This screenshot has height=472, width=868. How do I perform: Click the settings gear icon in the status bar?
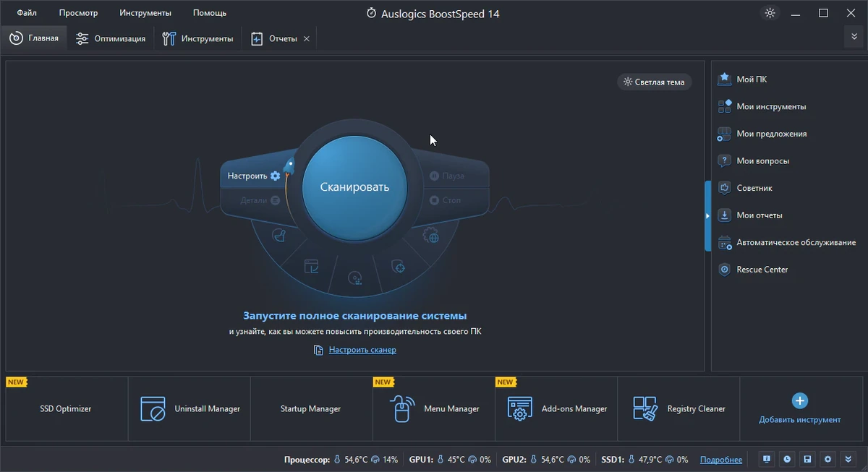click(828, 459)
